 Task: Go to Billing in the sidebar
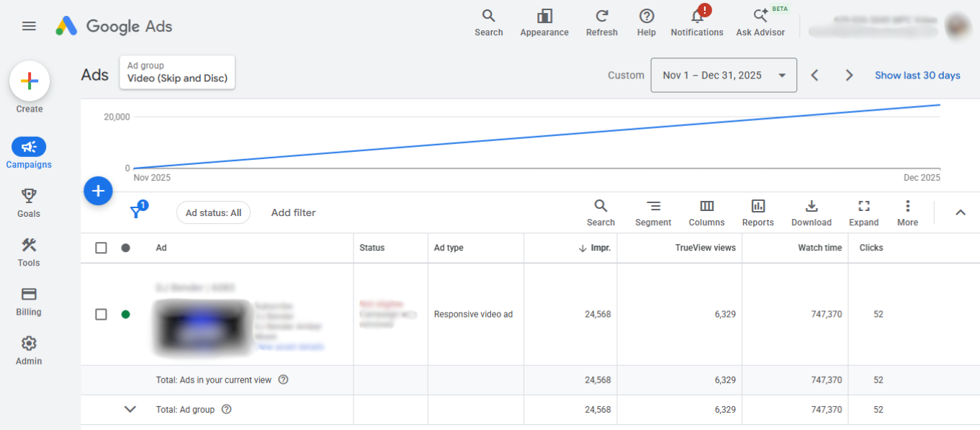[x=29, y=302]
